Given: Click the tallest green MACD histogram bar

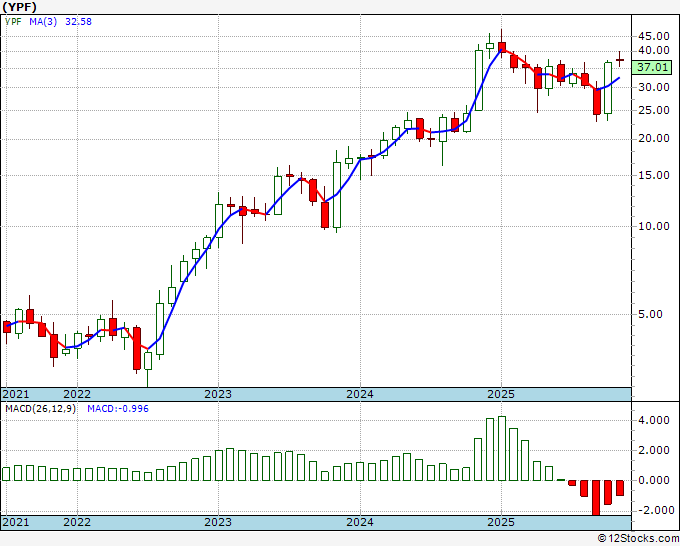Looking at the screenshot, I should tap(502, 448).
